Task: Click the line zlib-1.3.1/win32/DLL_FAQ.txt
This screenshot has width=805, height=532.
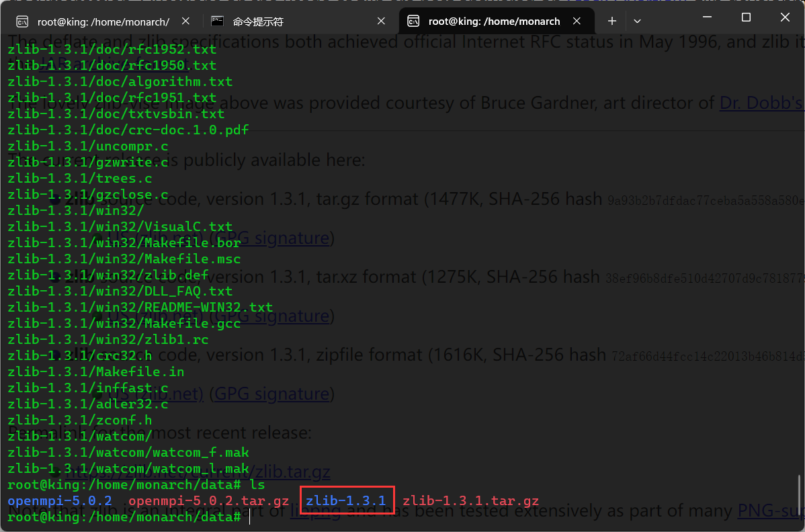Action: click(x=120, y=292)
